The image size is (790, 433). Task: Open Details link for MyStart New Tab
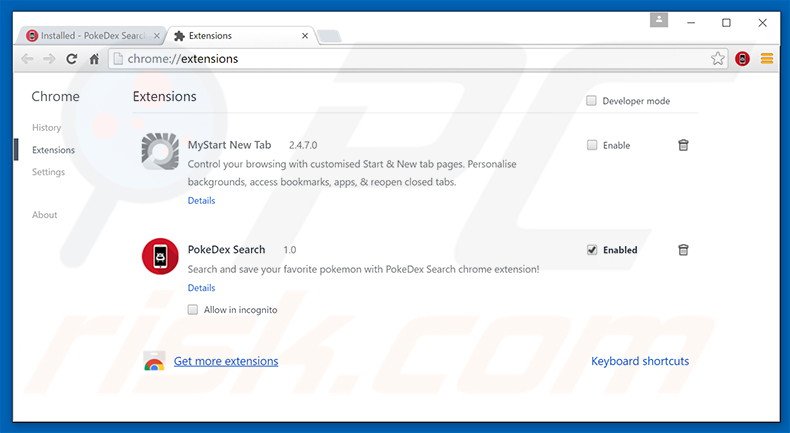202,201
